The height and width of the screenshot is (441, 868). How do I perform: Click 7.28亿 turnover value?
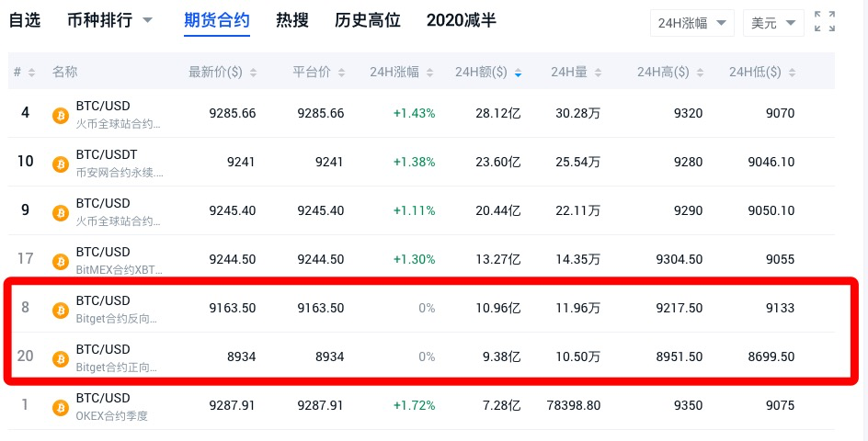[x=502, y=405]
